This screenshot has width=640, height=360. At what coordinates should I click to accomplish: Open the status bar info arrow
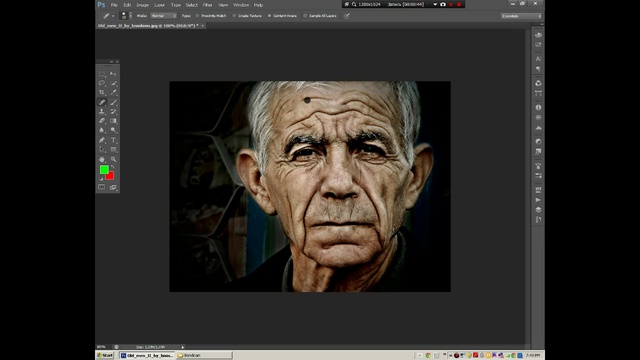pyautogui.click(x=182, y=347)
